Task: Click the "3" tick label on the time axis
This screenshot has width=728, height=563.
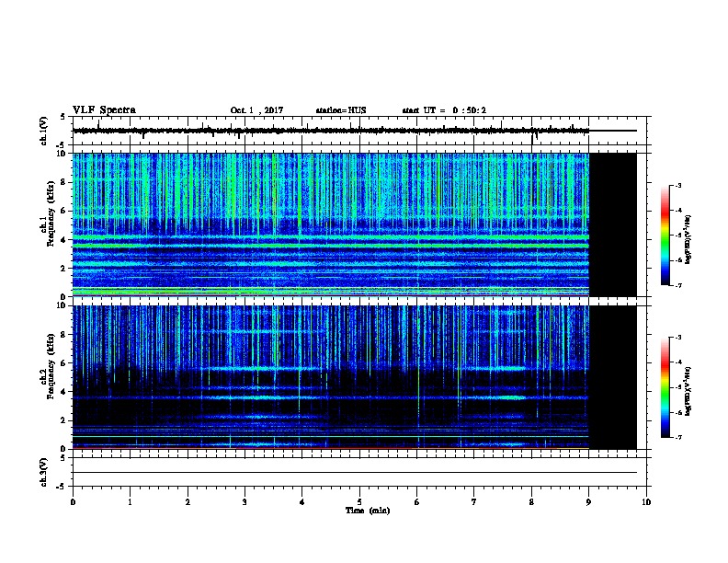Action: point(245,502)
